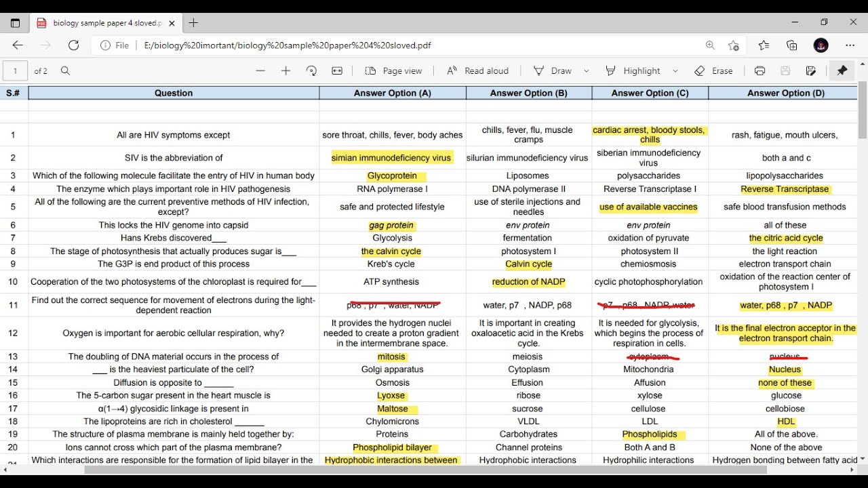Click question 'All are HIV symptoms except'
868x488 pixels.
pos(174,135)
